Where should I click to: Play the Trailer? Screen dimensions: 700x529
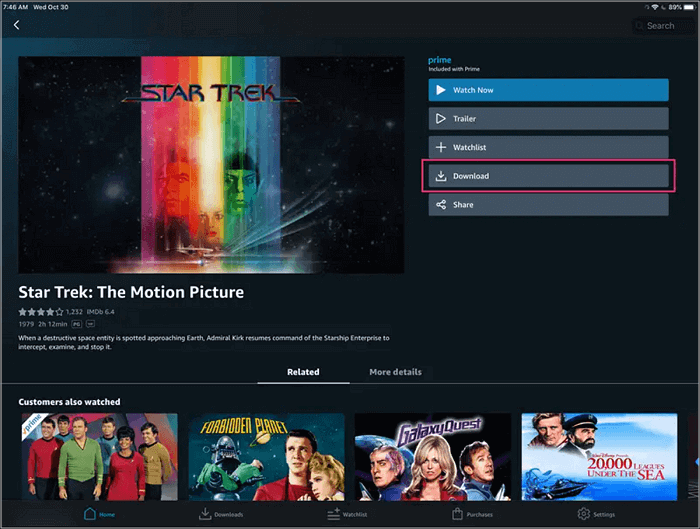pyautogui.click(x=548, y=119)
